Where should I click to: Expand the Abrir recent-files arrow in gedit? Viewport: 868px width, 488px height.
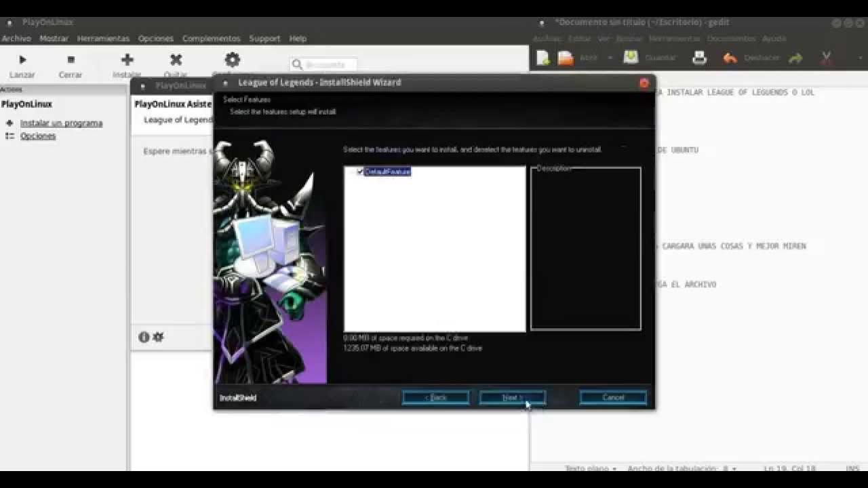610,58
